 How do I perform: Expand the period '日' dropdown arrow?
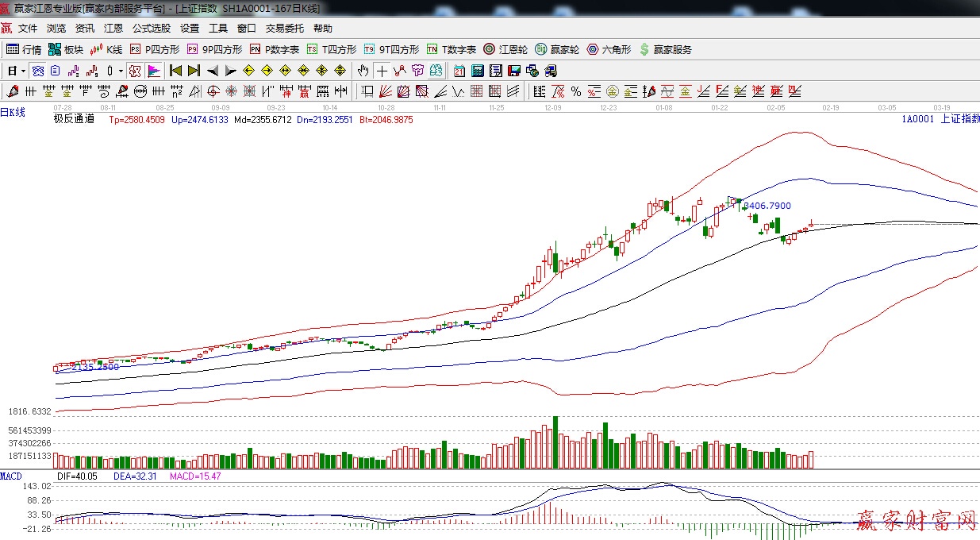(x=24, y=71)
